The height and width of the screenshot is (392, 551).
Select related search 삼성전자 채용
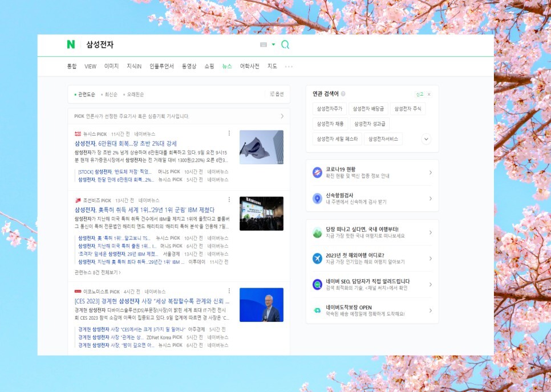330,124
